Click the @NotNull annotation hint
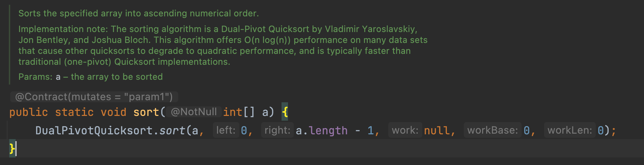This screenshot has width=644, height=165. 194,112
